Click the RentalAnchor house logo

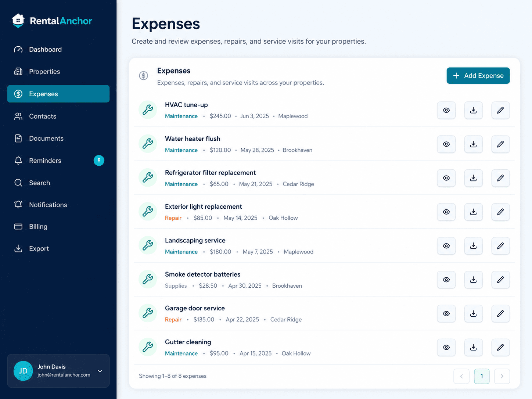[x=18, y=21]
